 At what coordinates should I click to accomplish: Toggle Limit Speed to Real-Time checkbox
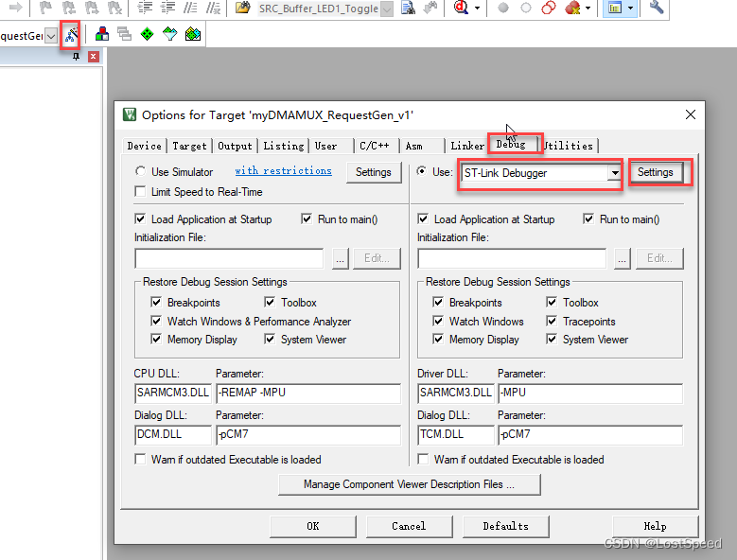140,192
